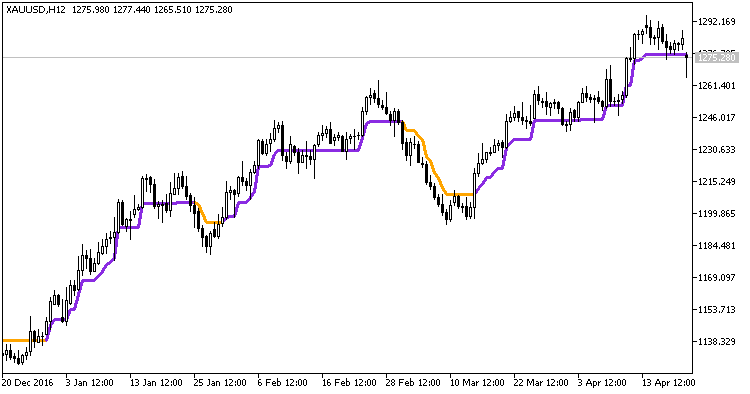Click price axis label 1230.633
This screenshot has width=750, height=394.
pyautogui.click(x=717, y=150)
